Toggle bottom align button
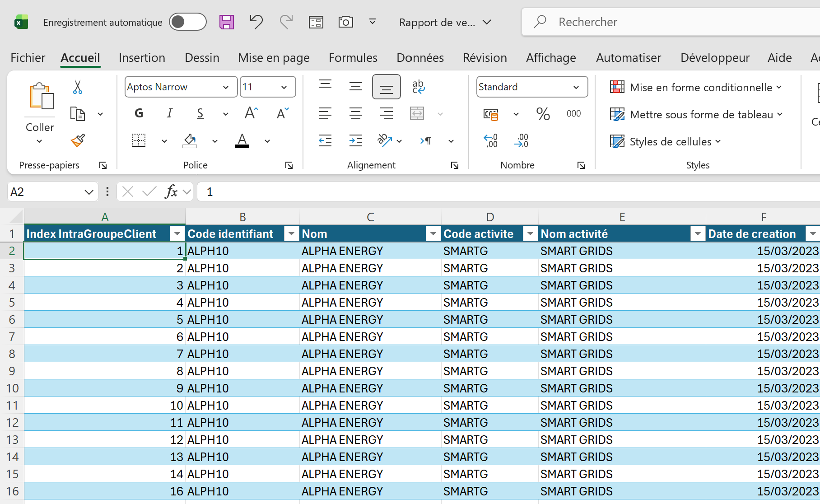 (x=386, y=87)
